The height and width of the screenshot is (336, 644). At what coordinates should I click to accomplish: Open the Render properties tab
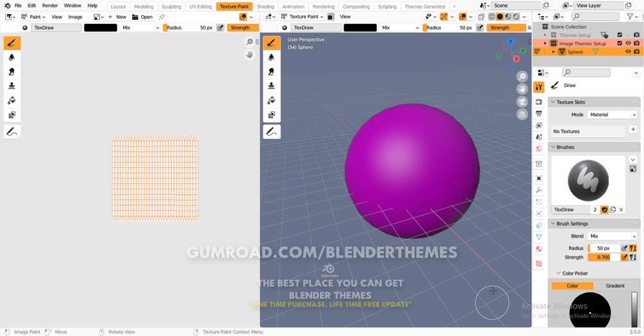coord(539,101)
